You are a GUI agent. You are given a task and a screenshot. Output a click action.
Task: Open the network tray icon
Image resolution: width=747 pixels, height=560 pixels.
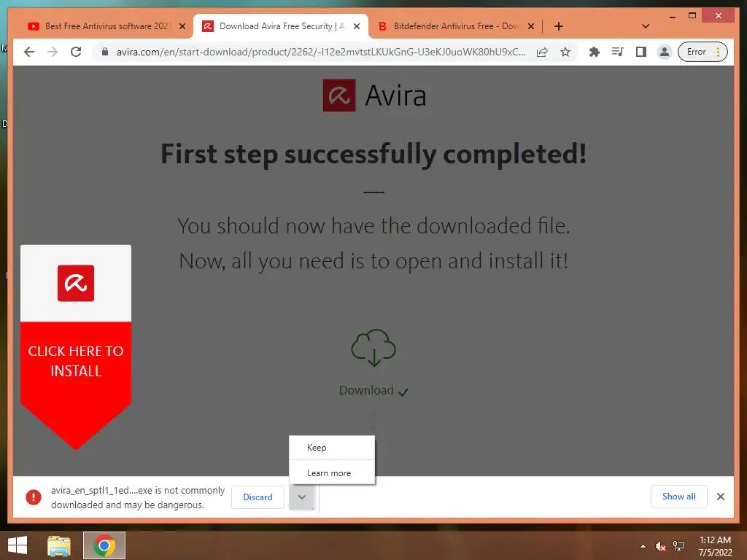[678, 546]
